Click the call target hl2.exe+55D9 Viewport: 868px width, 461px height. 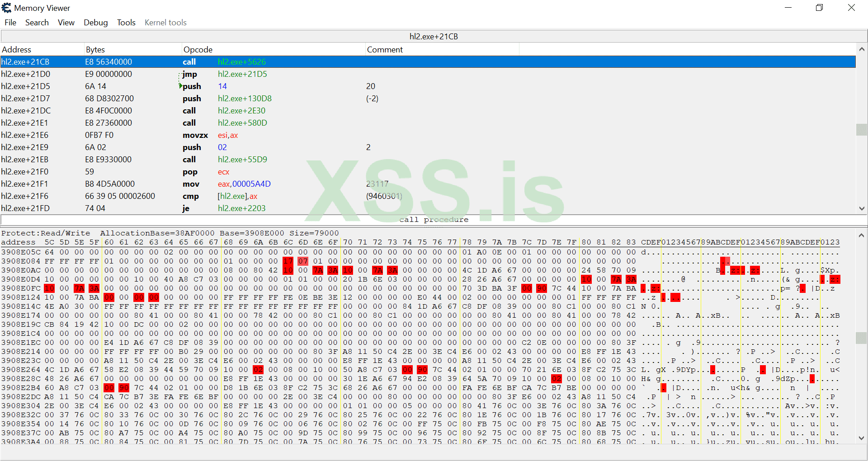point(242,160)
